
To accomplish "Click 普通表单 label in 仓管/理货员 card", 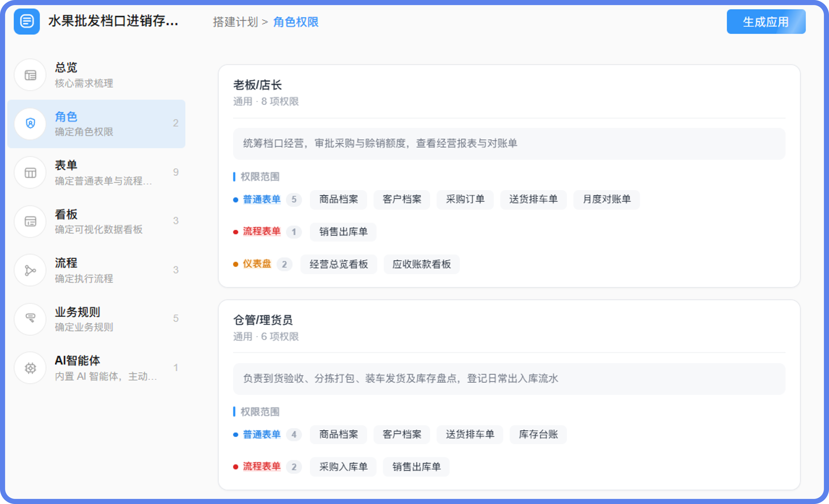I will click(x=262, y=434).
